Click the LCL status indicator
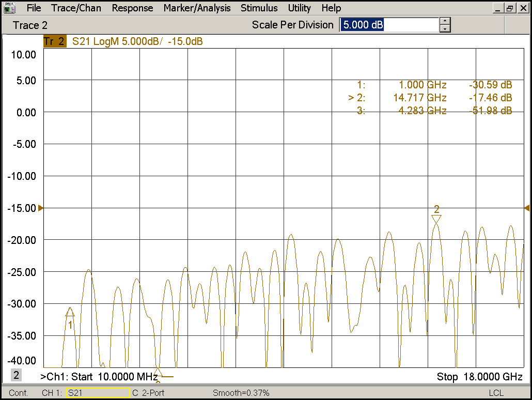 click(x=496, y=393)
